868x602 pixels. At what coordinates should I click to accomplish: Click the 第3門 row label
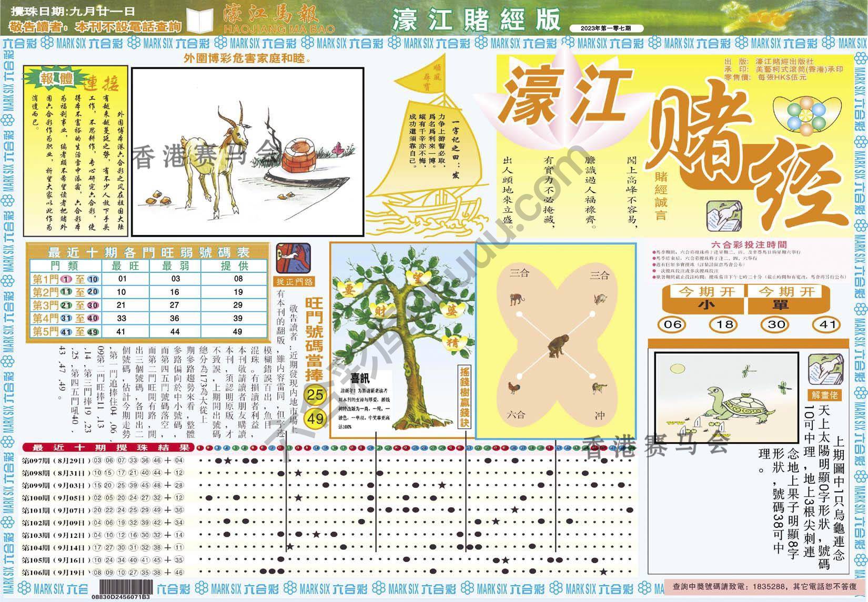click(66, 305)
